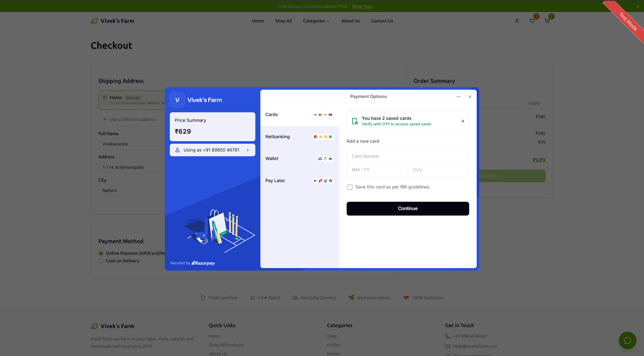644x356 pixels.
Task: Click the location pin on Home address
Action: pyautogui.click(x=105, y=98)
